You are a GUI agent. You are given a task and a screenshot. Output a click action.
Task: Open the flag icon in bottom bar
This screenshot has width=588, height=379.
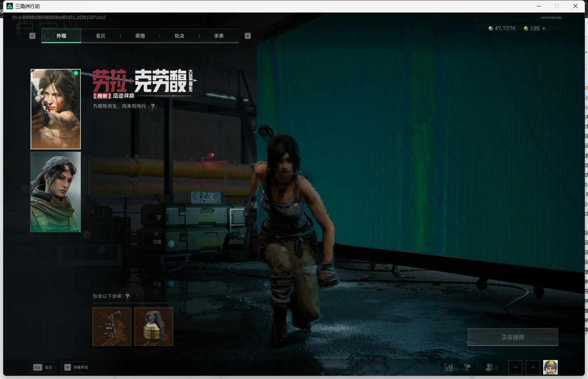click(x=468, y=367)
